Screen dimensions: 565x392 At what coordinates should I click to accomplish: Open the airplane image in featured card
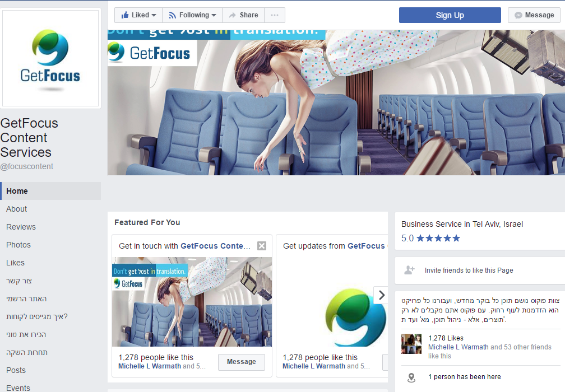pos(192,302)
